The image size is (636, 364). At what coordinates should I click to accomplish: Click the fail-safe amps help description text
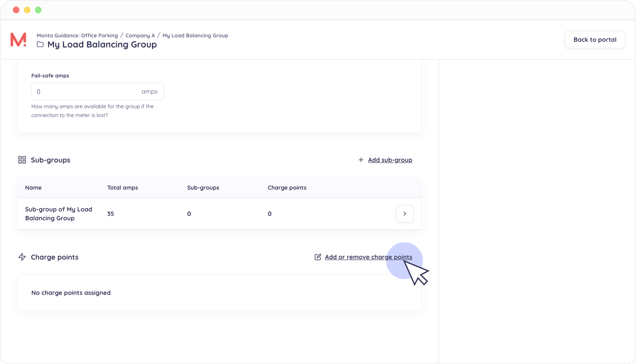92,111
